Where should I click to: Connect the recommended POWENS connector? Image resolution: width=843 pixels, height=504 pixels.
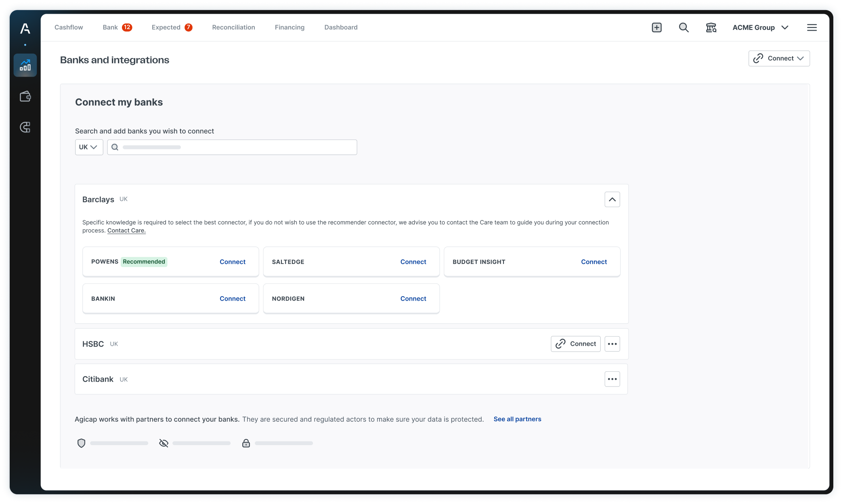point(233,261)
